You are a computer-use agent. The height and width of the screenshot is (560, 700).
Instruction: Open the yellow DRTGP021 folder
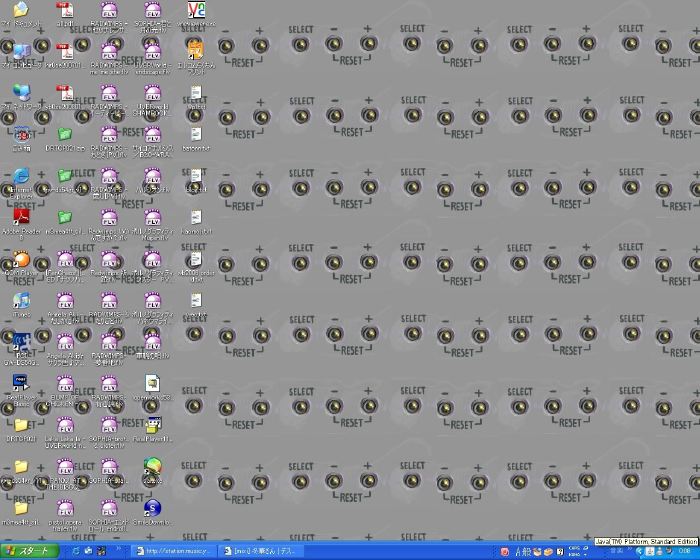(x=21, y=425)
